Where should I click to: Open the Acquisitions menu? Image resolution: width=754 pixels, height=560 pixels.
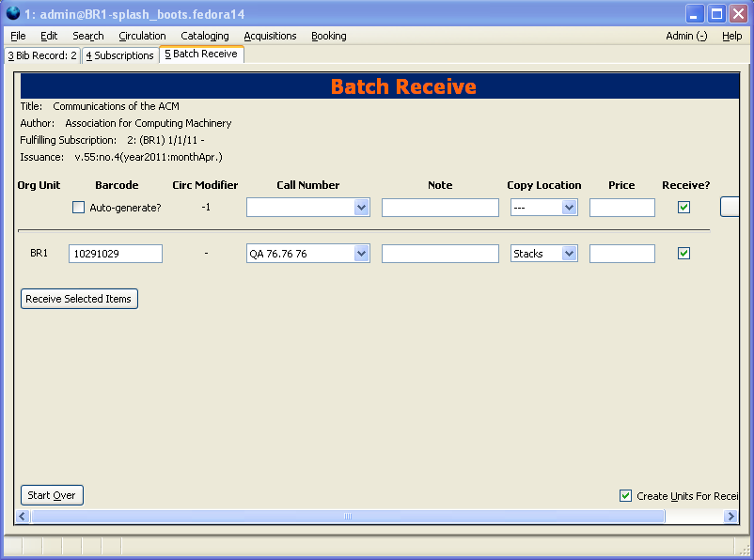click(270, 36)
